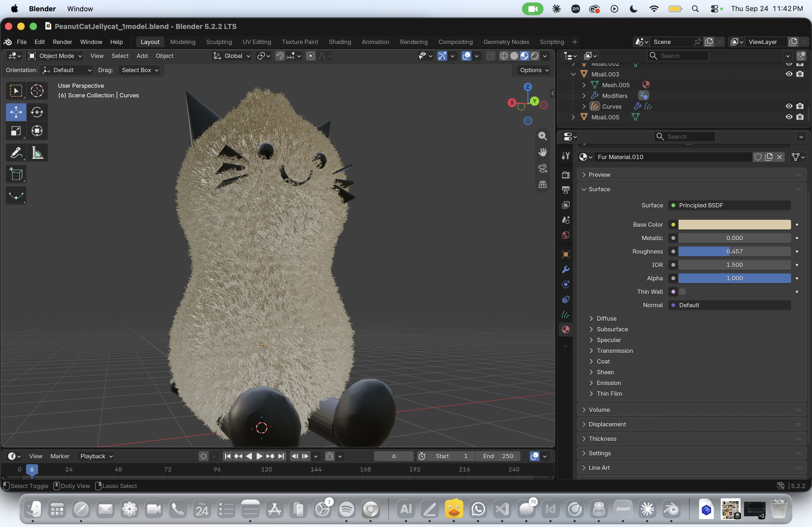Click the Alpha value slider
812x527 pixels.
tap(734, 278)
